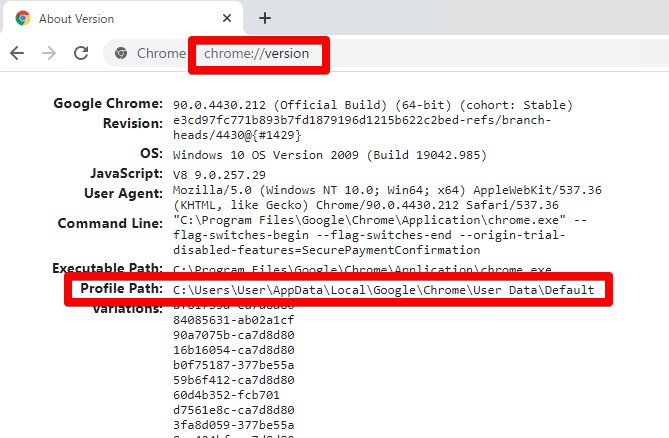Click variation 60d4b352-fcb701
669x438 pixels.
pyautogui.click(x=227, y=395)
